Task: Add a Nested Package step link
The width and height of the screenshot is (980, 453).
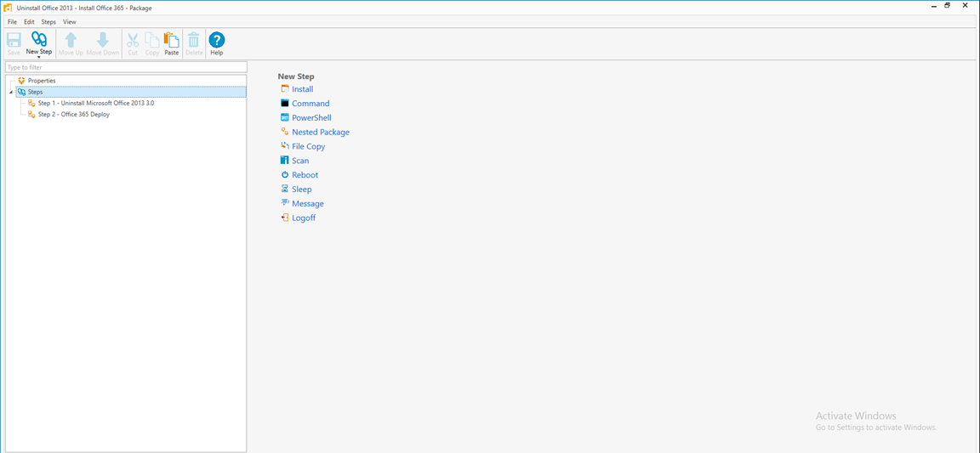Action: [321, 132]
